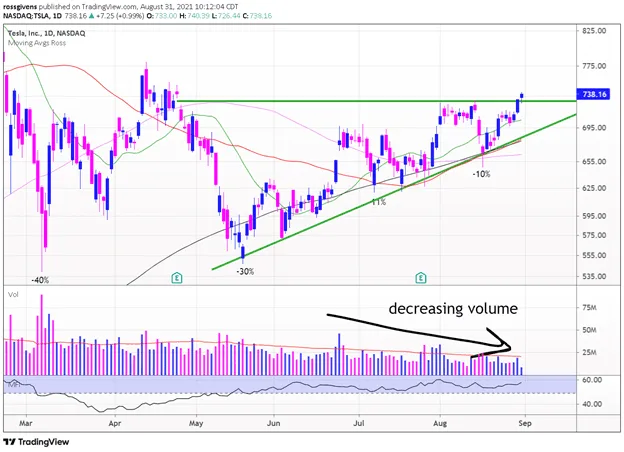Click the latest candlestick above the resistance line
The image size is (624, 452).
coord(522,95)
